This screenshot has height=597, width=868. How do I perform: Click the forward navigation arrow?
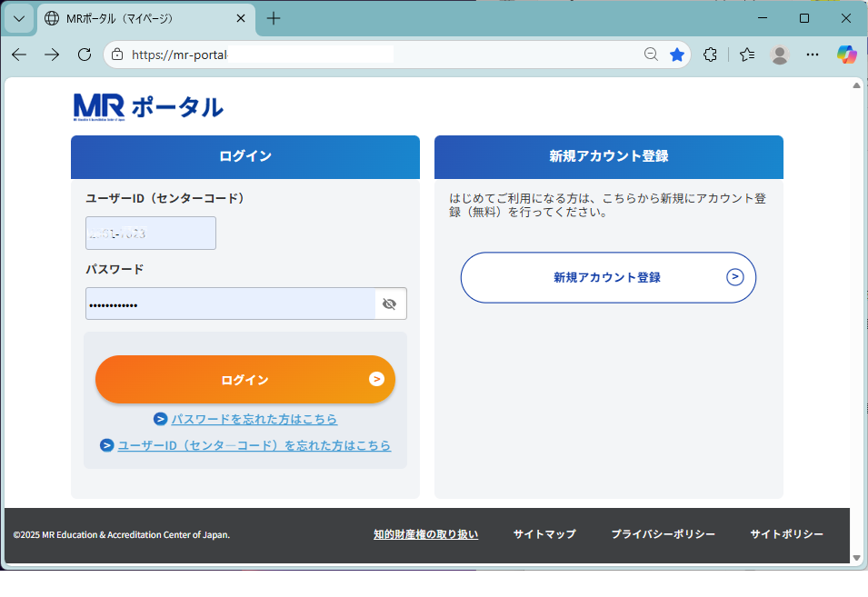(52, 55)
